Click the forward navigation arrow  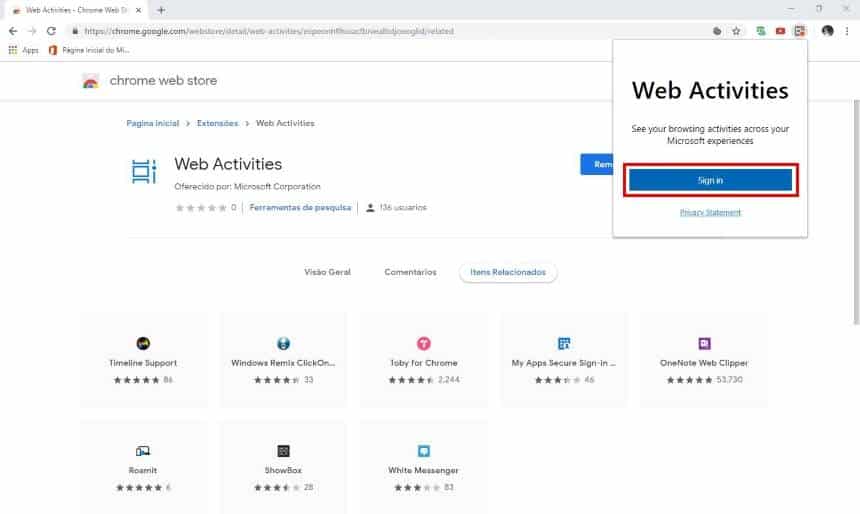click(x=32, y=31)
